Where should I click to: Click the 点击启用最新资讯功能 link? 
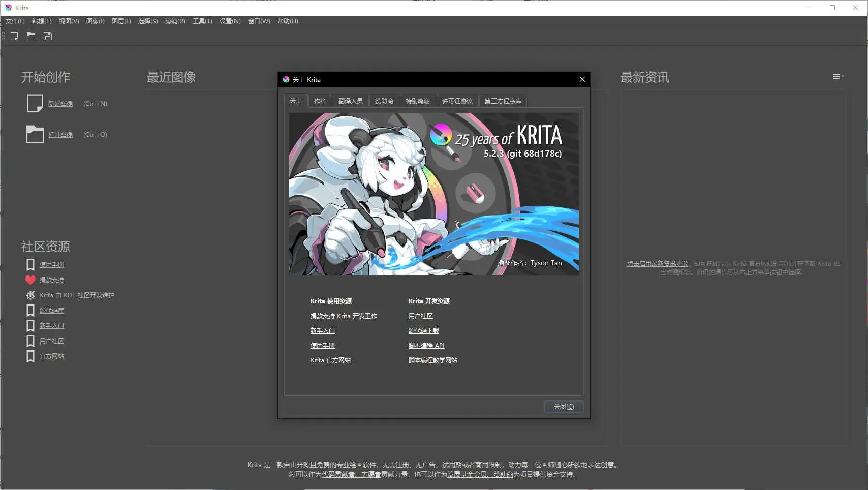coord(657,264)
